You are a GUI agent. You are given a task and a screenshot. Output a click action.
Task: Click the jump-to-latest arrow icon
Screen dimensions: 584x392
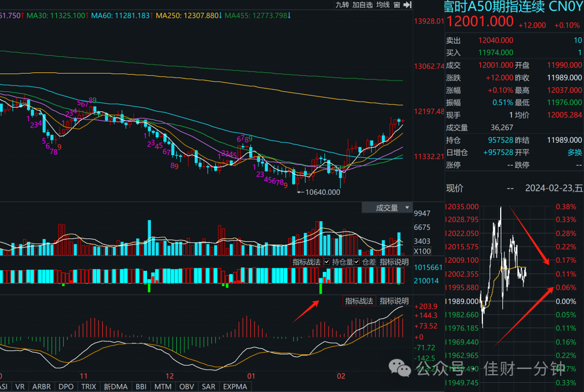[x=408, y=5]
